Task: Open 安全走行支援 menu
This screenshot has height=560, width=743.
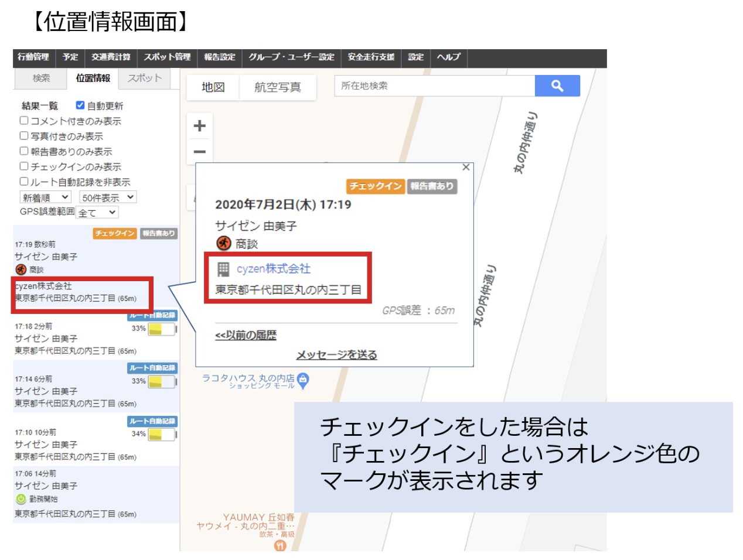Action: [371, 57]
